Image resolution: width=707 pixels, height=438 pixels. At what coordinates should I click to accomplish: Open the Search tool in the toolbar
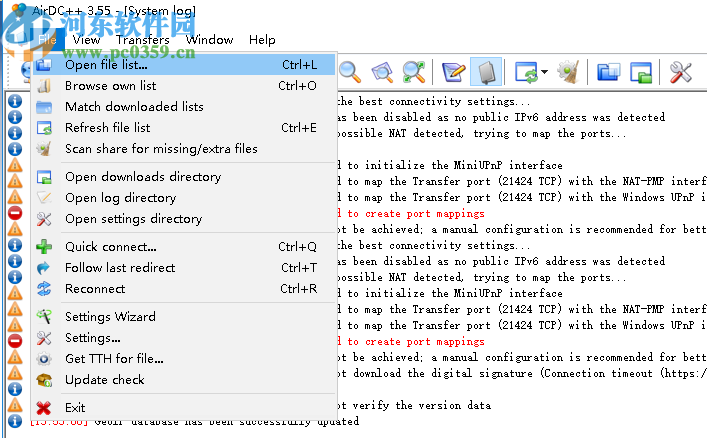pos(350,72)
